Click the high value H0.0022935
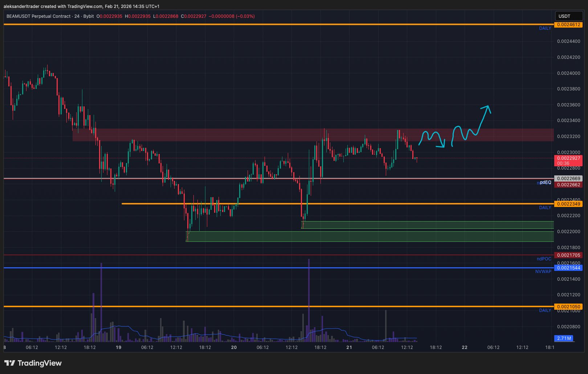Viewport: 588px width, 374px height. click(x=138, y=16)
